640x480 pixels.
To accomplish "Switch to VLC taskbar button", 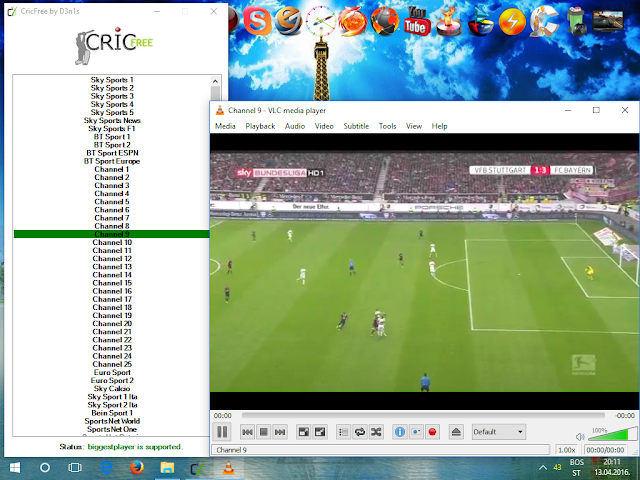I will (x=228, y=468).
